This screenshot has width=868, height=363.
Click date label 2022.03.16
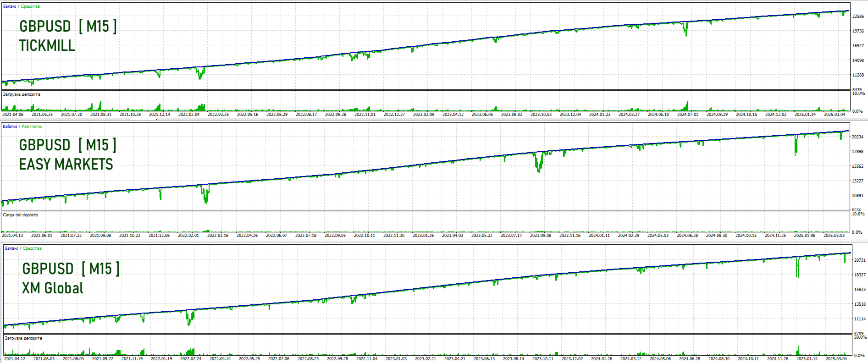coord(218,236)
